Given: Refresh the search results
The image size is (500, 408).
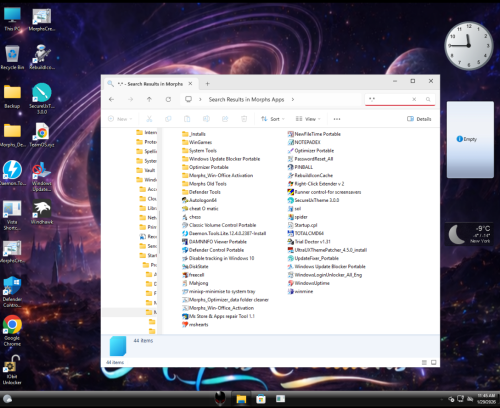Looking at the screenshot, I should point(168,99).
